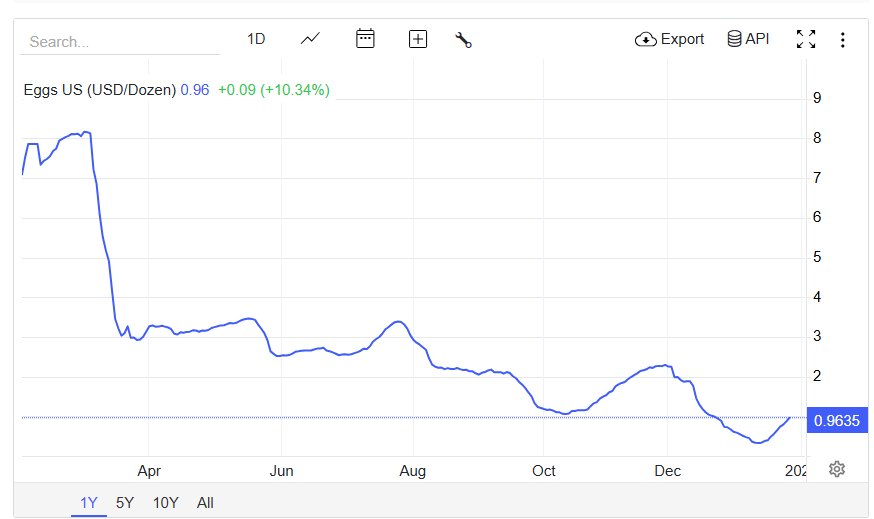Click the +0.09 (+10.34%) change value
The width and height of the screenshot is (874, 519).
tap(274, 90)
